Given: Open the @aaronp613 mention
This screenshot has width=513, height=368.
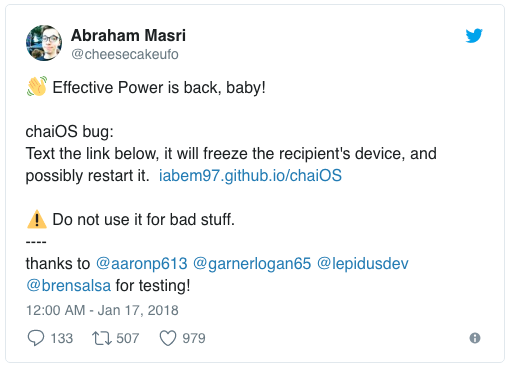Looking at the screenshot, I should [142, 263].
